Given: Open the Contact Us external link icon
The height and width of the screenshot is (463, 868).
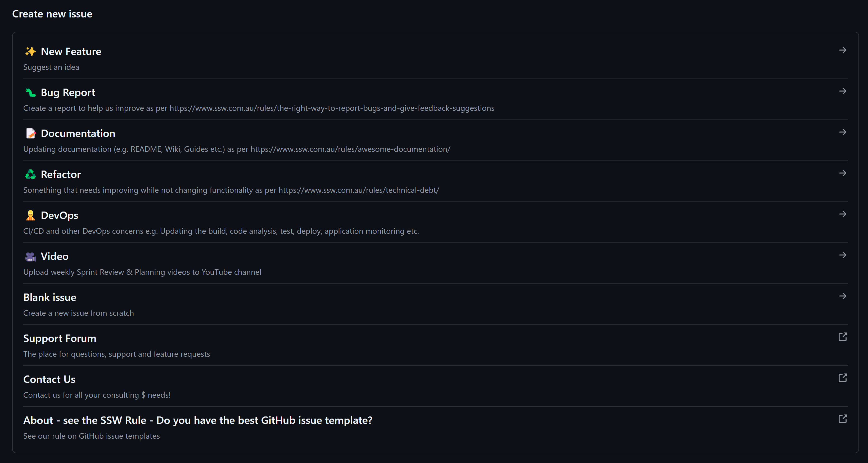Looking at the screenshot, I should coord(842,378).
